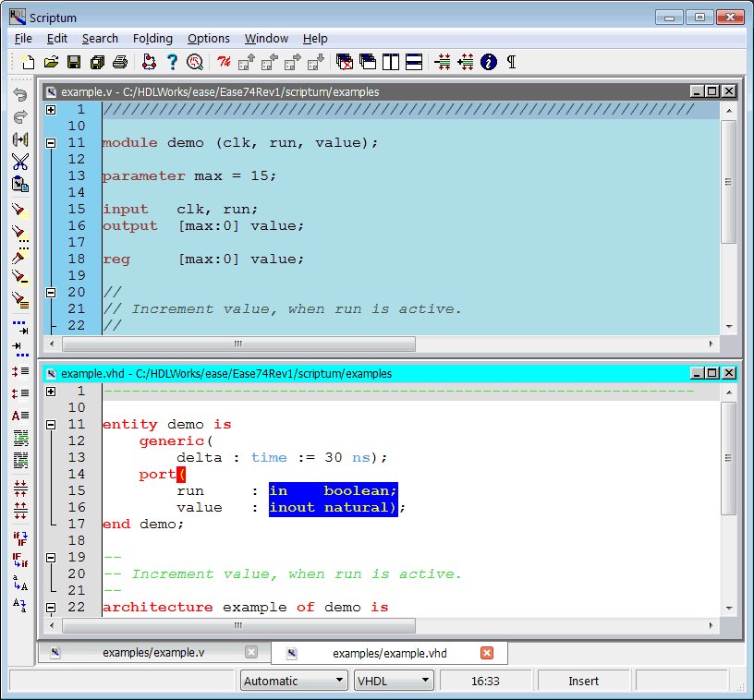The image size is (754, 700).
Task: Undo the last edit
Action: tap(18, 93)
